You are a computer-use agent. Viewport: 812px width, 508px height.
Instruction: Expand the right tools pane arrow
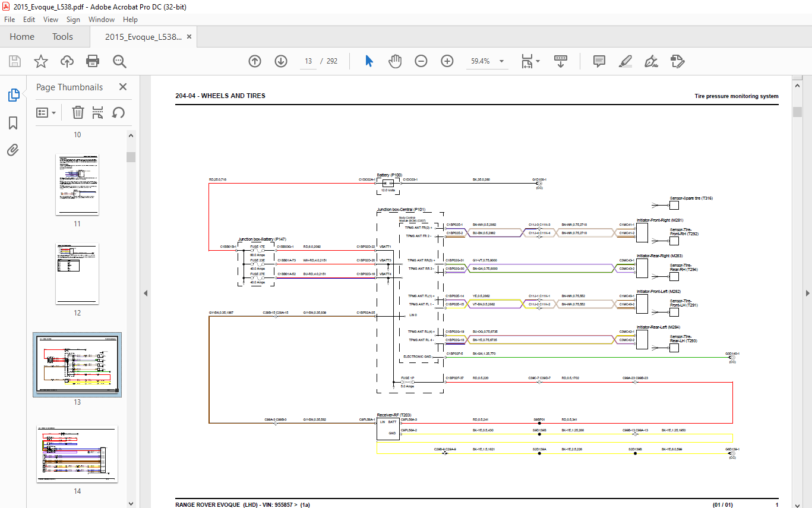pos(807,293)
